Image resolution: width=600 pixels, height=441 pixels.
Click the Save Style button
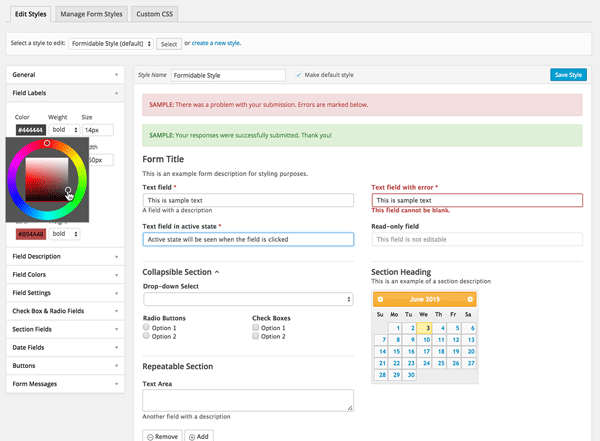pyautogui.click(x=569, y=75)
